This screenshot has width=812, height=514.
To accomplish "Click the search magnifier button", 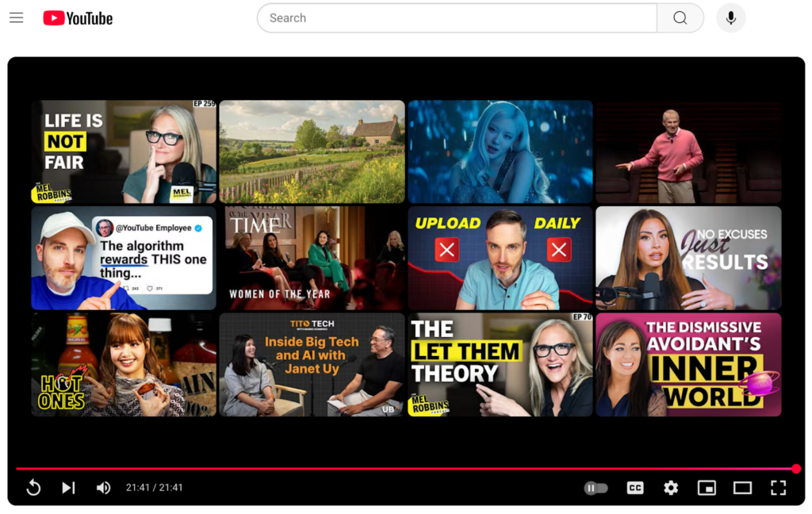I will tap(680, 18).
